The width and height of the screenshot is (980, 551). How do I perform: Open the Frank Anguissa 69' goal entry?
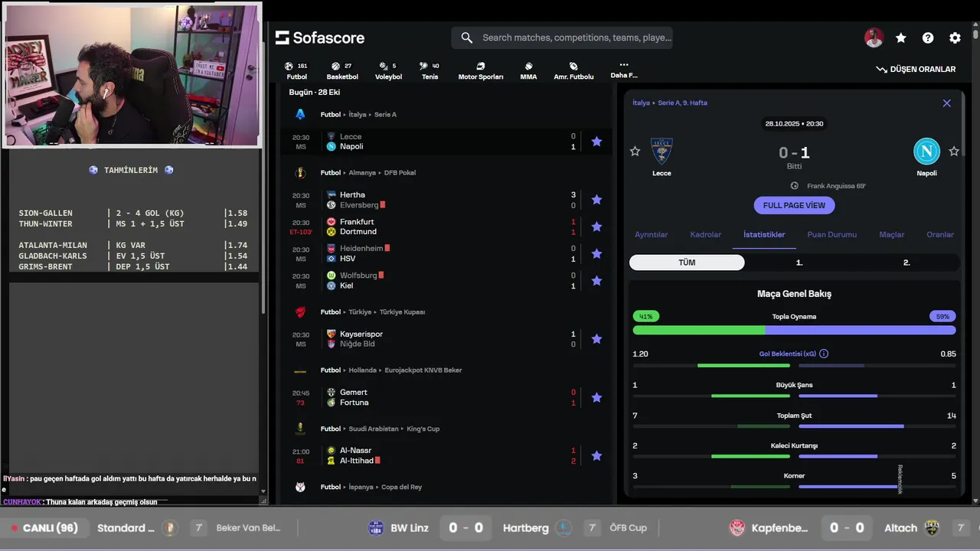pyautogui.click(x=830, y=186)
